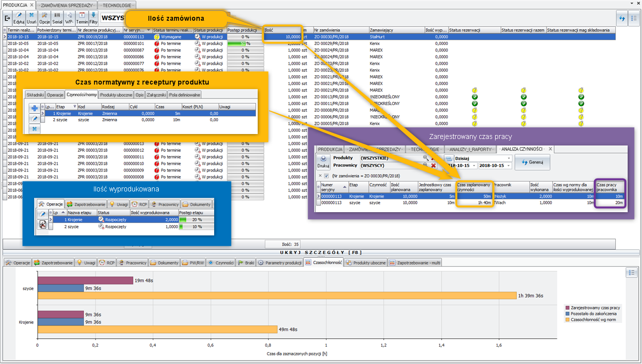Click the Usuń delete icon
The image size is (642, 364).
[32, 18]
